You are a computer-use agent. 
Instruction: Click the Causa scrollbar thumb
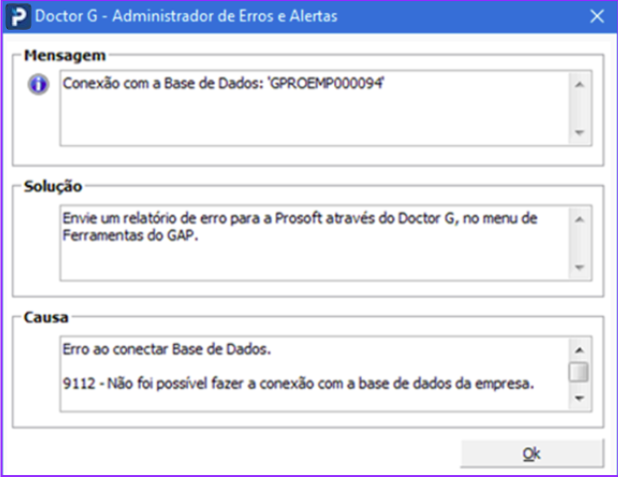tap(579, 372)
